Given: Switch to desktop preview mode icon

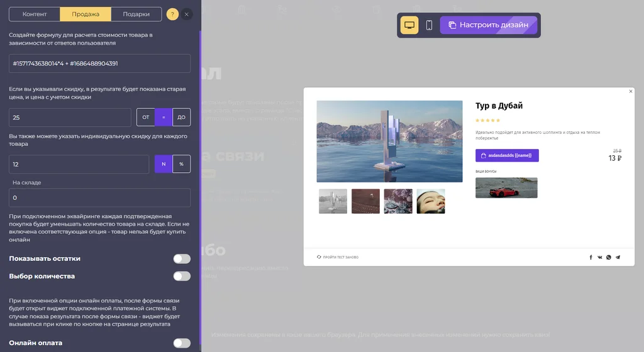Looking at the screenshot, I should (x=409, y=25).
